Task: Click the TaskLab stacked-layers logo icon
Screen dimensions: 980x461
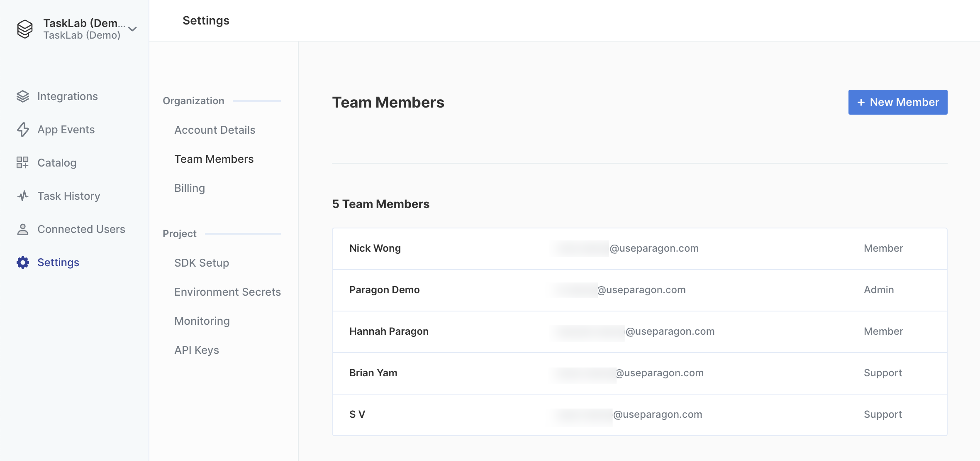Action: 25,29
